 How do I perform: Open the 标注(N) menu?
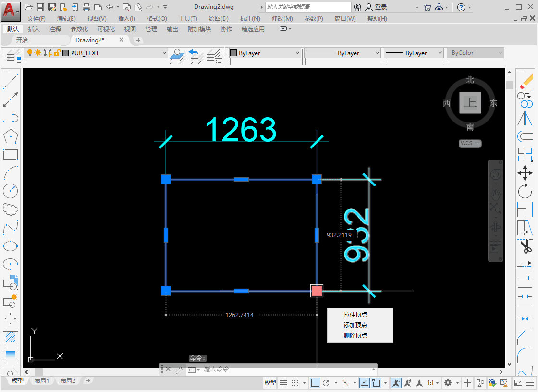pos(250,19)
